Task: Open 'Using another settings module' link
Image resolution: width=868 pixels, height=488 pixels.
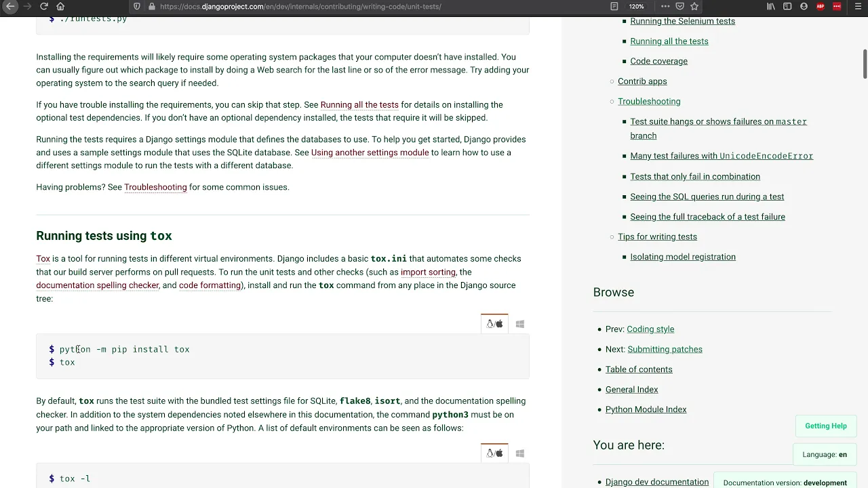Action: pyautogui.click(x=370, y=152)
